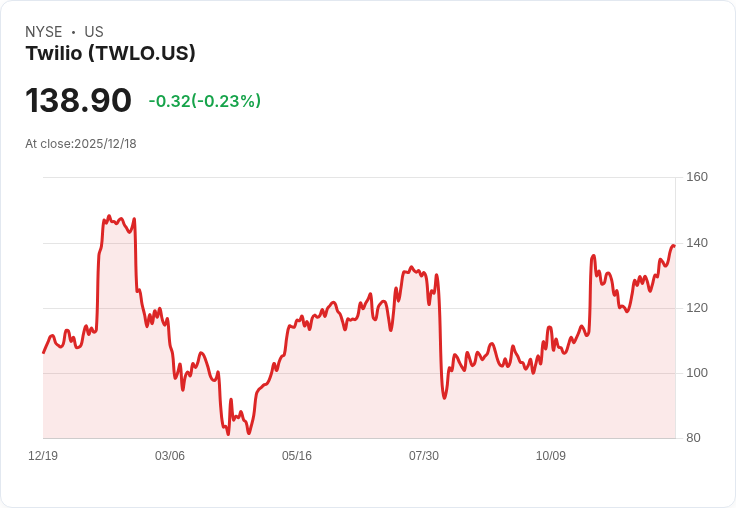Click the At close 2025/12/18 text

(x=81, y=144)
